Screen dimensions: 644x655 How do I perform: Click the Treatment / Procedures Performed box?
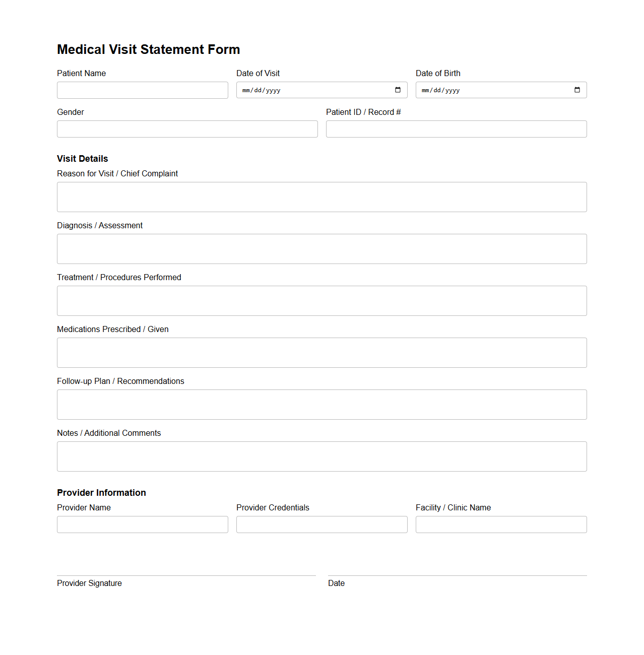(321, 300)
